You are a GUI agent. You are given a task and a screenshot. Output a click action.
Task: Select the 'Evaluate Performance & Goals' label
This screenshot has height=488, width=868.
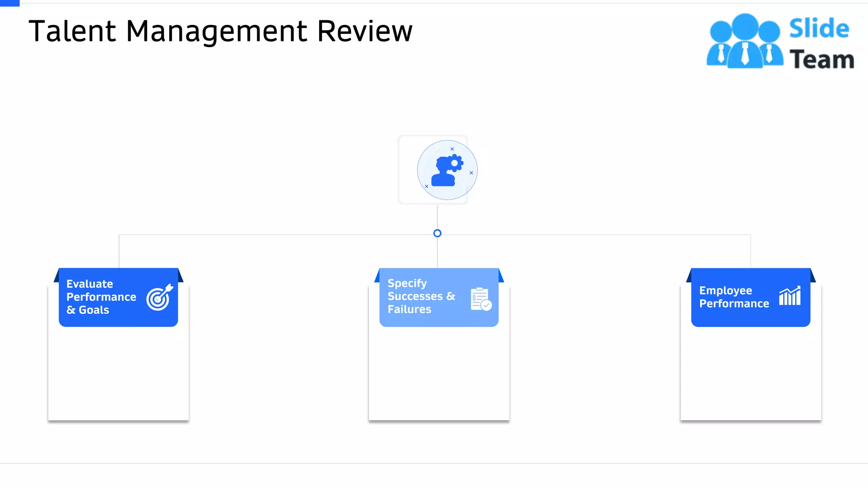click(101, 297)
